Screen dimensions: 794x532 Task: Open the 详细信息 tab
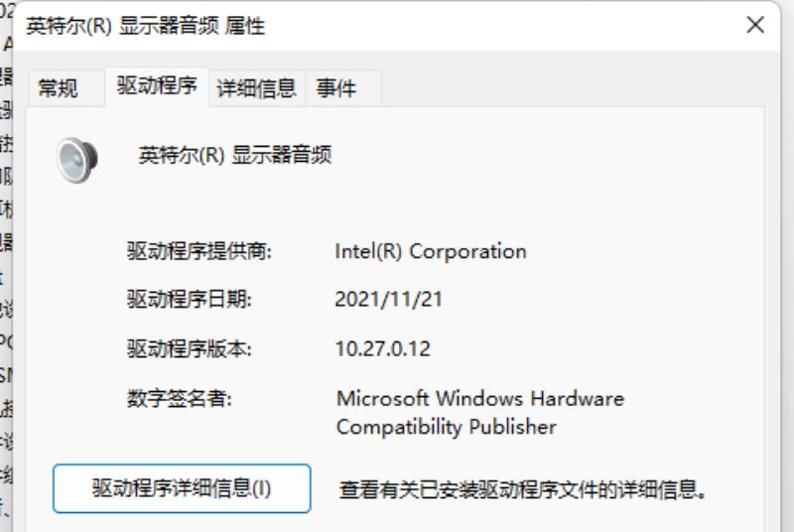(256, 88)
